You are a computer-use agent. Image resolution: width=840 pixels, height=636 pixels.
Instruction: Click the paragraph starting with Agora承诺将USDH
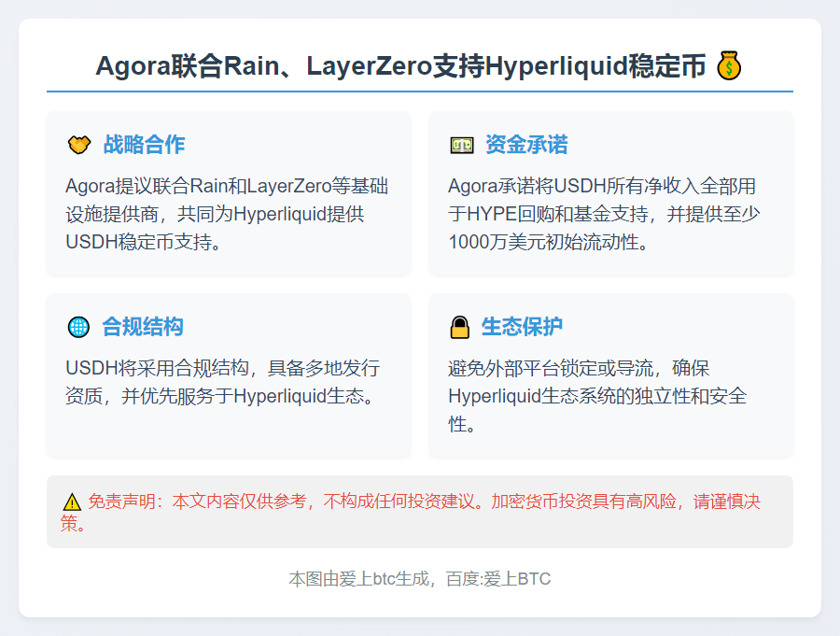[x=604, y=214]
